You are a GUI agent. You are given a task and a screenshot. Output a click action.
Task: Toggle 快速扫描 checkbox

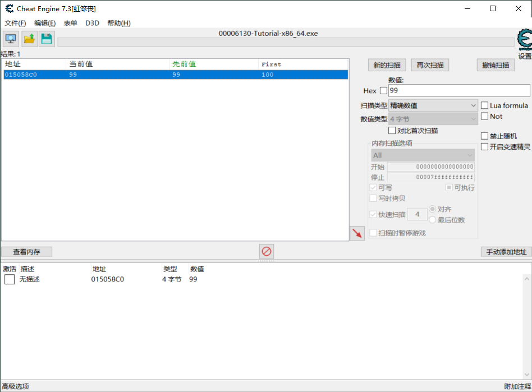coord(373,214)
